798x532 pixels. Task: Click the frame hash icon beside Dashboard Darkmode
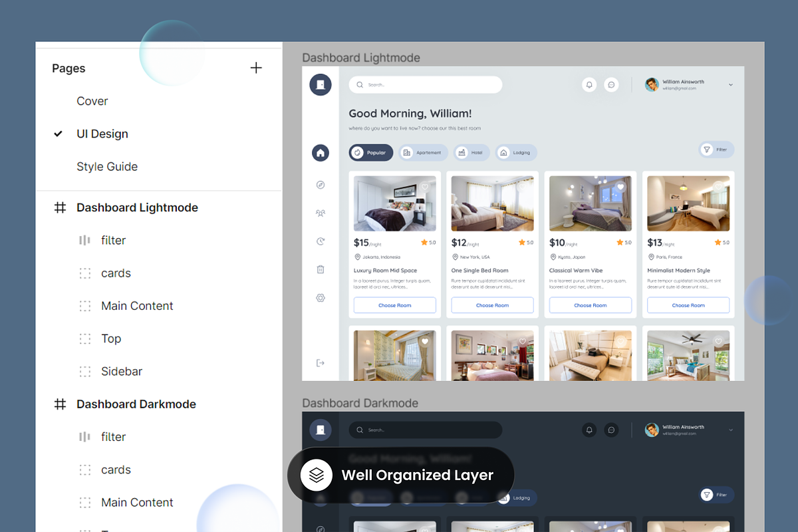point(60,404)
